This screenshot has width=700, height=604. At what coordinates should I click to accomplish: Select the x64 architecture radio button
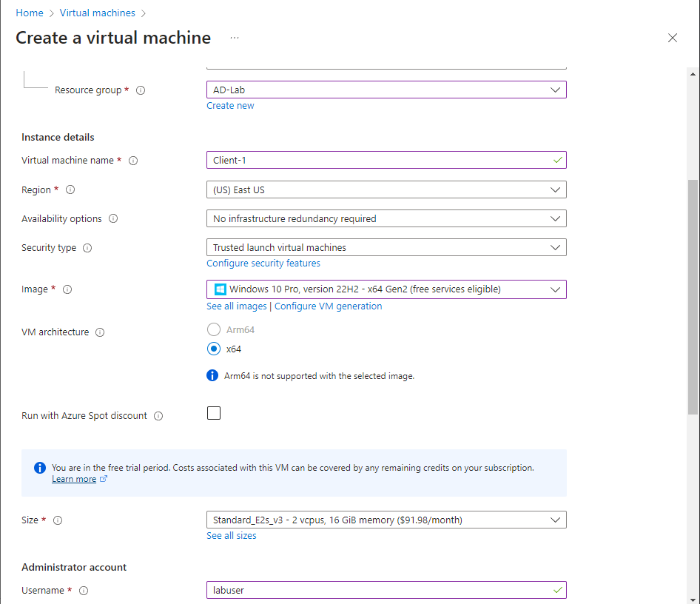point(214,349)
